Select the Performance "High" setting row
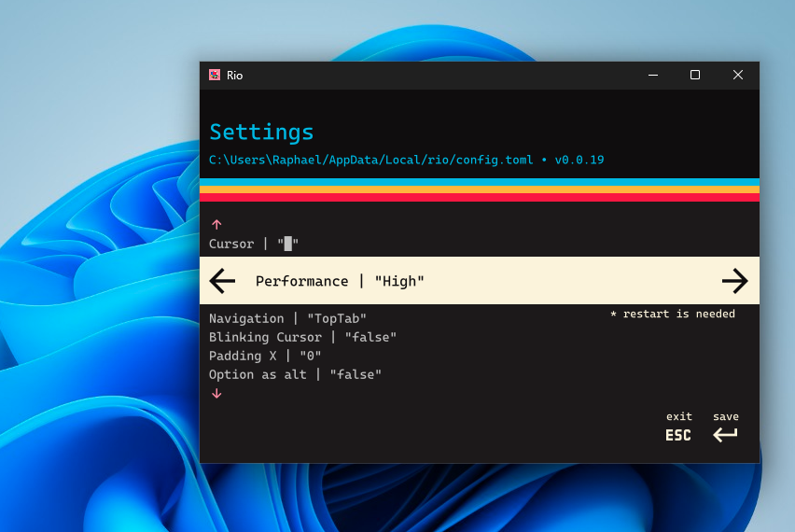The height and width of the screenshot is (532, 795). point(479,280)
